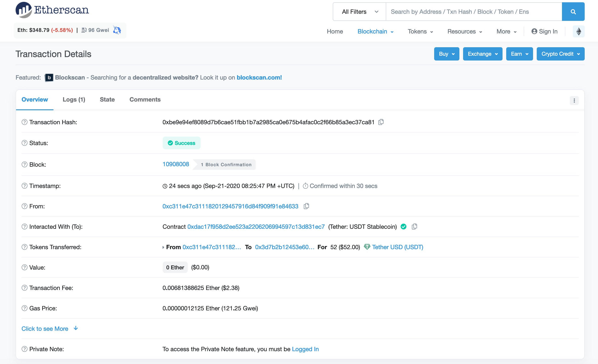This screenshot has height=364, width=598.
Task: Click the Uniswap unicorn icon
Action: click(117, 30)
